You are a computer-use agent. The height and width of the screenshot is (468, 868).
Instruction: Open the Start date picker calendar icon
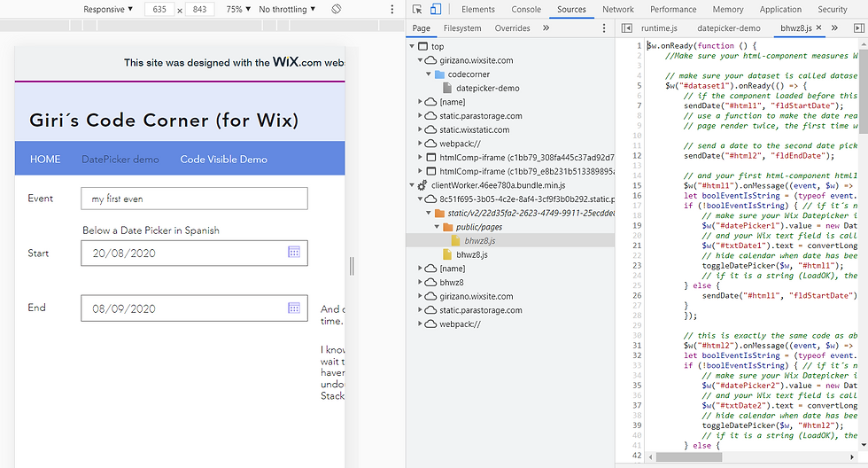(294, 252)
